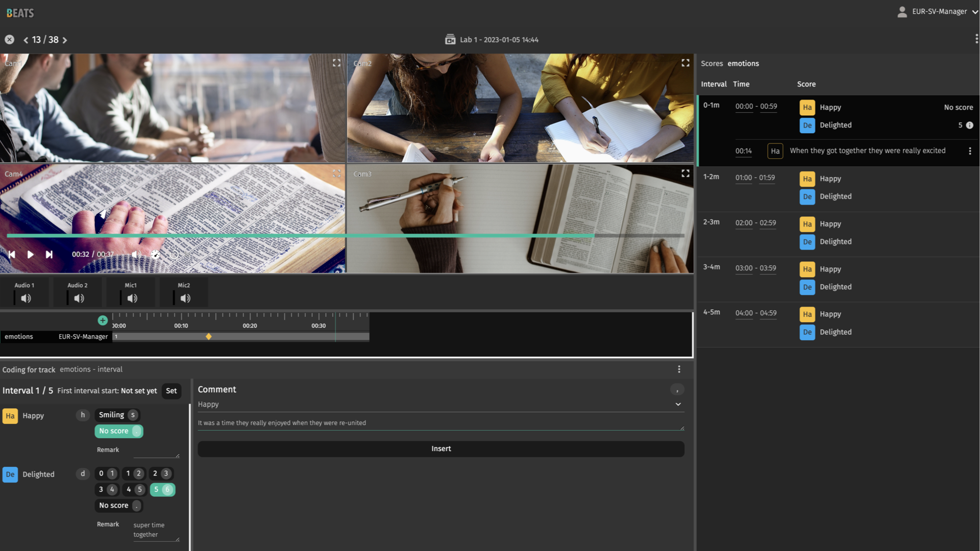Image resolution: width=980 pixels, height=551 pixels.
Task: Go to next session with right chevron
Action: pyautogui.click(x=65, y=40)
